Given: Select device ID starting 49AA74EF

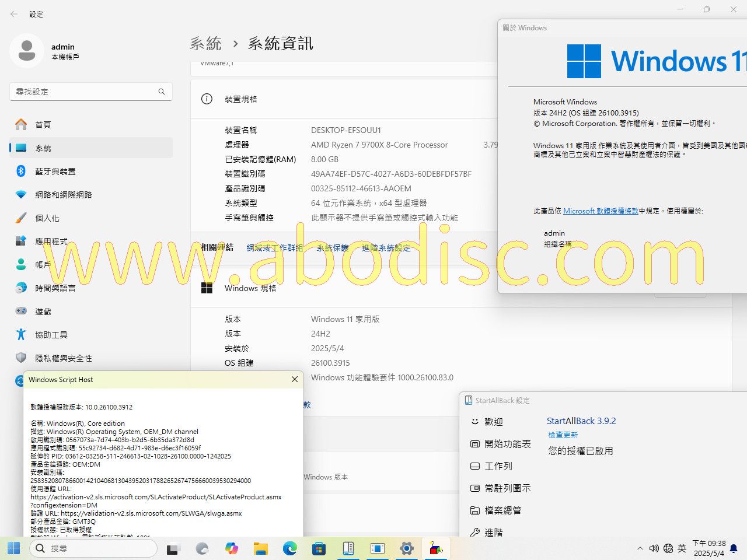Looking at the screenshot, I should pos(391,174).
